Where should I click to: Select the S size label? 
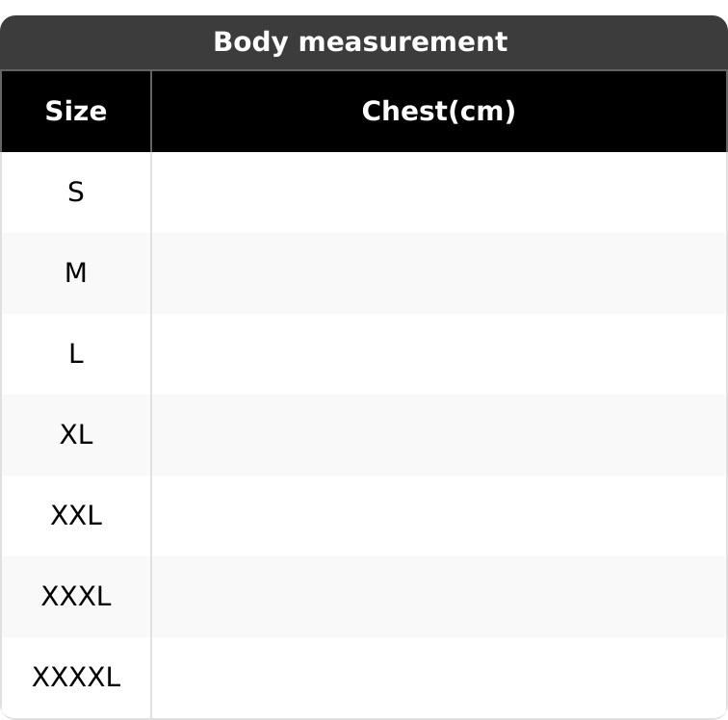(x=76, y=193)
